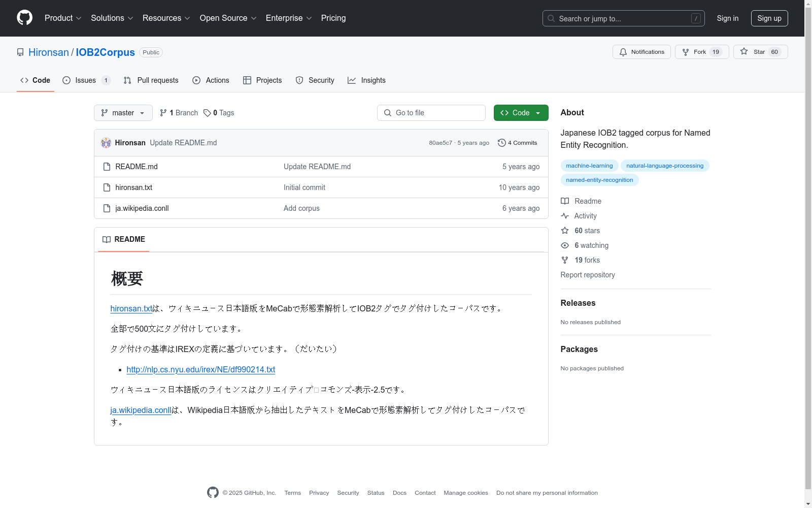Screen dimensions: 812x508
Task: Star the repository
Action: [760, 52]
